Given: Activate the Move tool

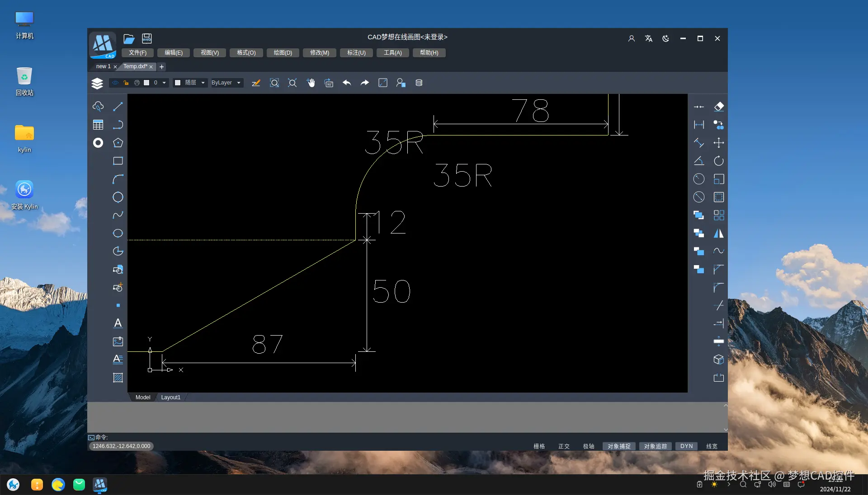Looking at the screenshot, I should pos(719,143).
